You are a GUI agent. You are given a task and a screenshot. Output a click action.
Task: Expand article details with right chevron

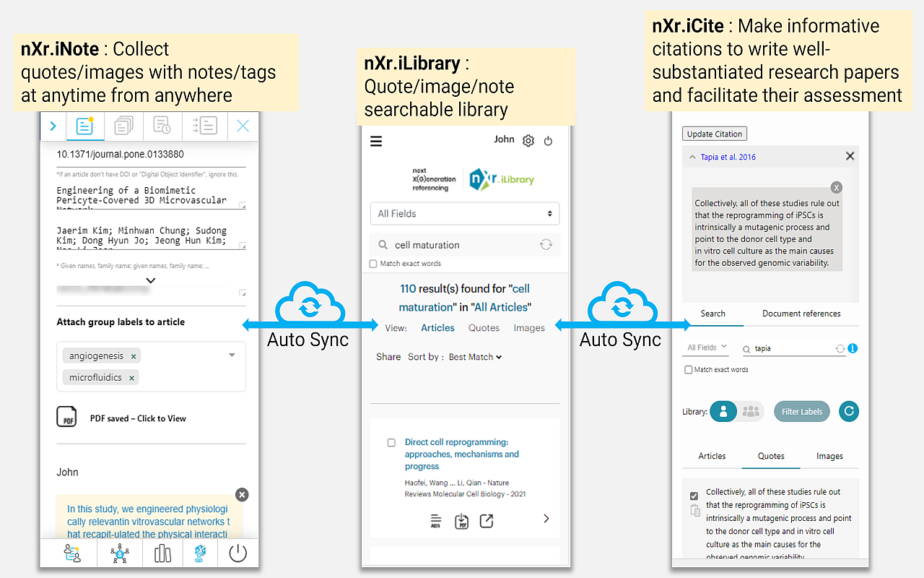tap(546, 518)
